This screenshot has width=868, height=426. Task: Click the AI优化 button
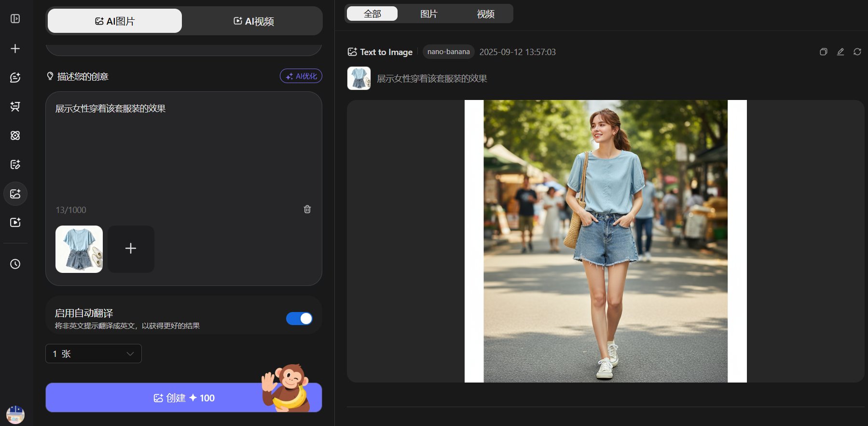301,76
